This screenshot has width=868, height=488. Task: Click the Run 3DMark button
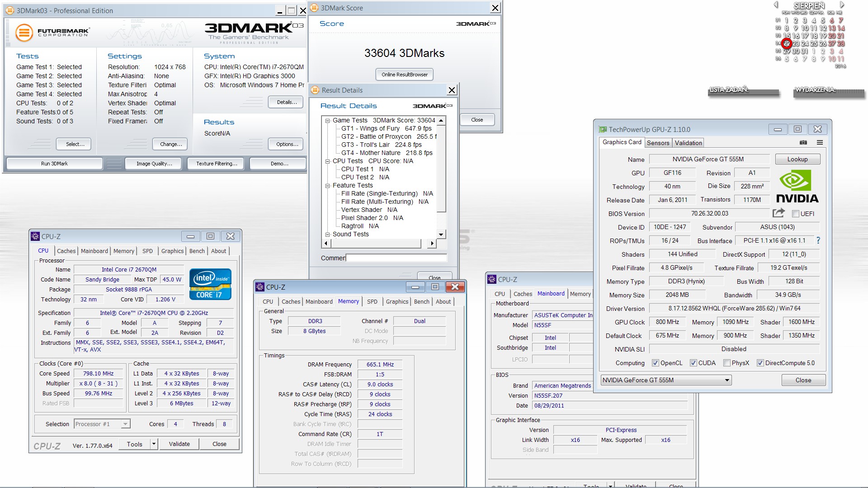tap(54, 164)
